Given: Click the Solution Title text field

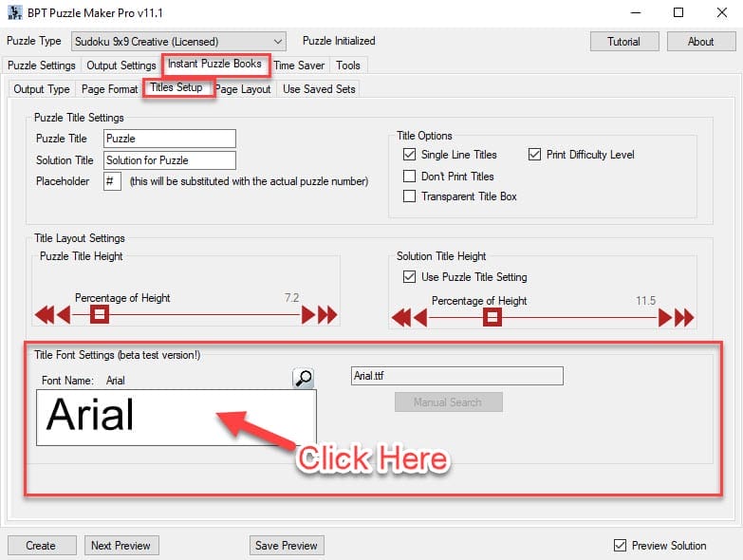Looking at the screenshot, I should pos(169,160).
